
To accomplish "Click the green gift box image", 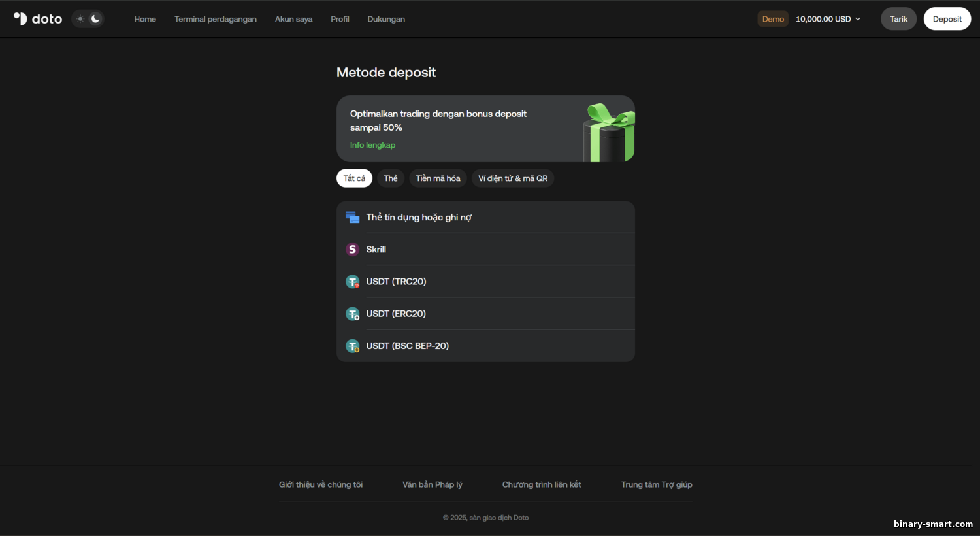I will coord(609,133).
